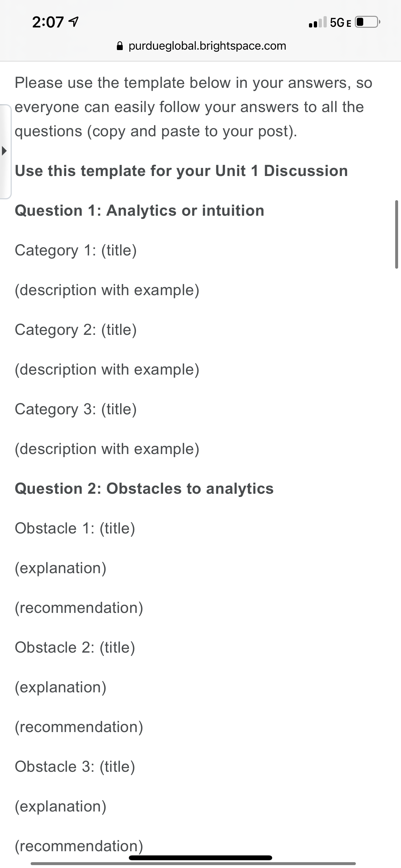Tap the black home indicator bar
Screen dimensions: 401x868
[200, 858]
